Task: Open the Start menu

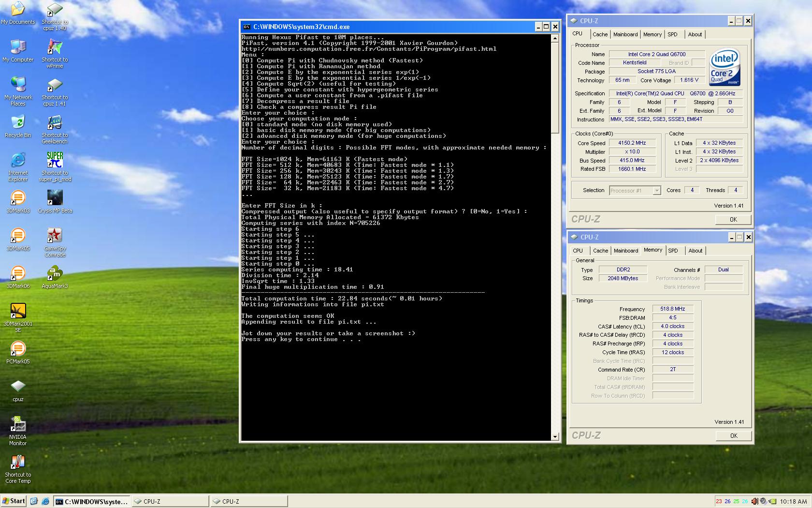Action: tap(14, 501)
